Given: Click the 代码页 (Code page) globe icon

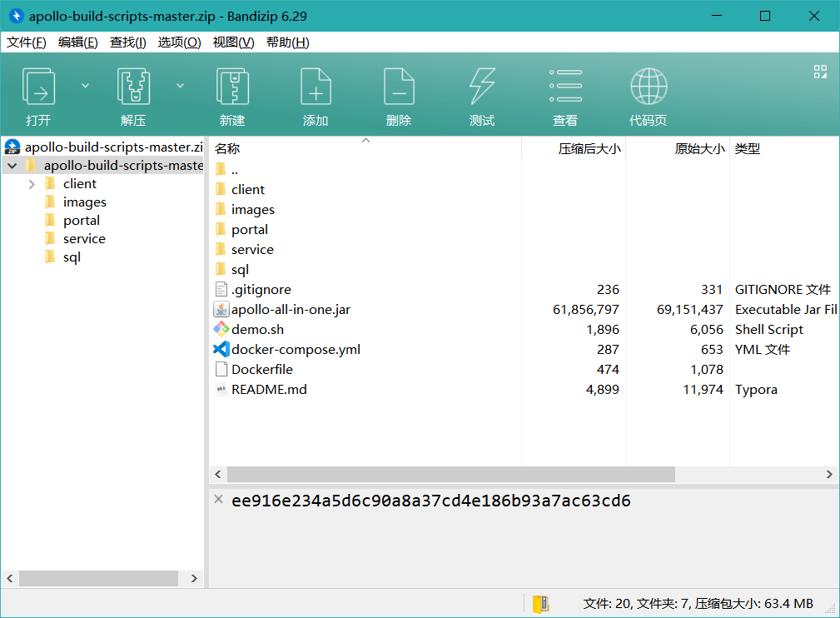Looking at the screenshot, I should 649,87.
